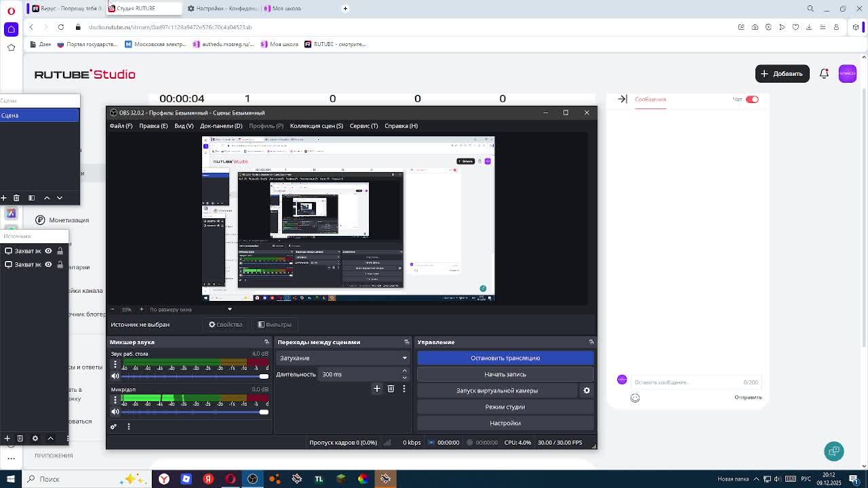Mute the Микр/доп speaker icon

coord(115,412)
